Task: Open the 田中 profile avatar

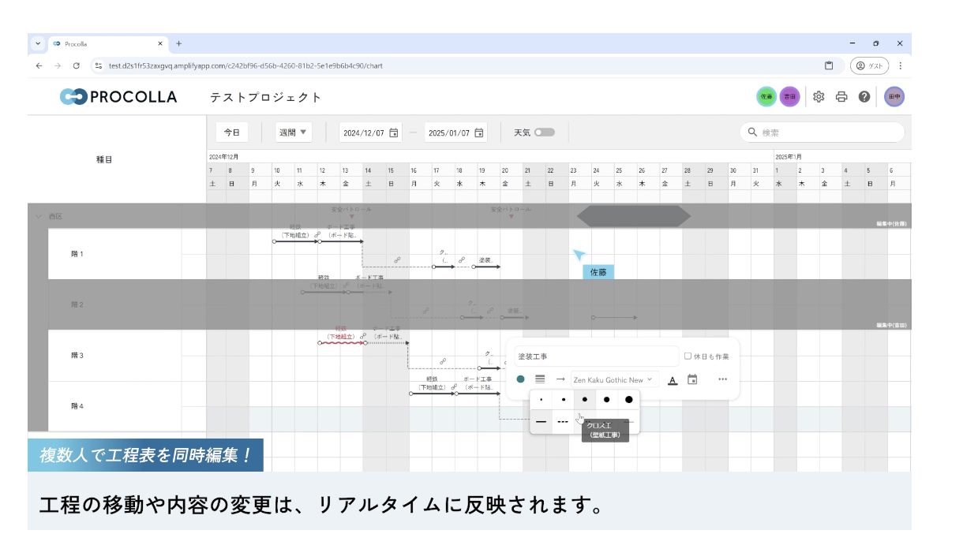Action: pyautogui.click(x=894, y=97)
